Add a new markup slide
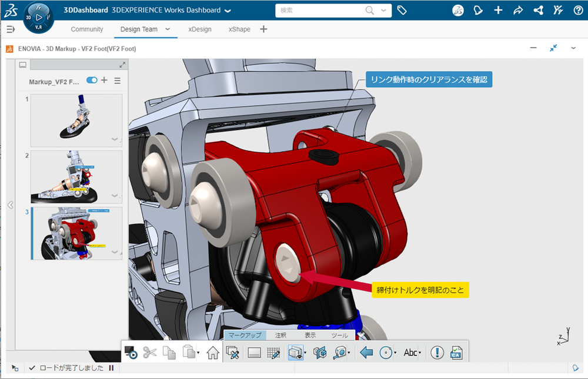588x379 pixels. pyautogui.click(x=104, y=80)
